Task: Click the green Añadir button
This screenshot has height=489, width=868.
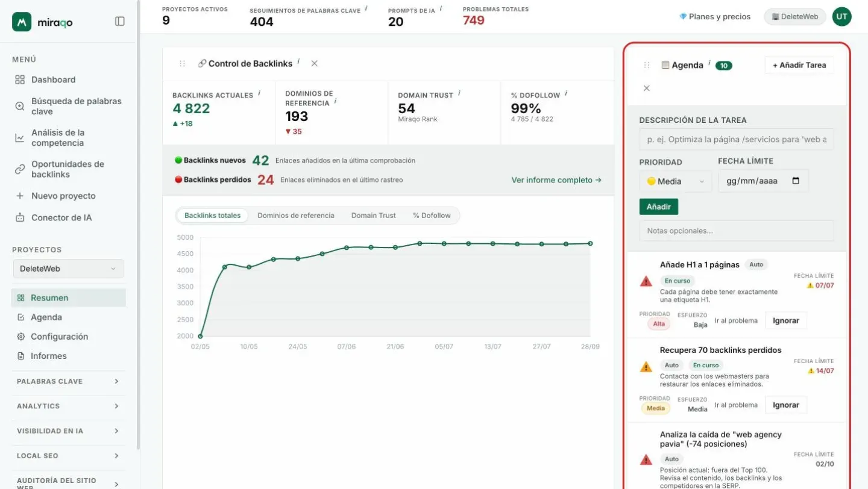Action: tap(659, 207)
